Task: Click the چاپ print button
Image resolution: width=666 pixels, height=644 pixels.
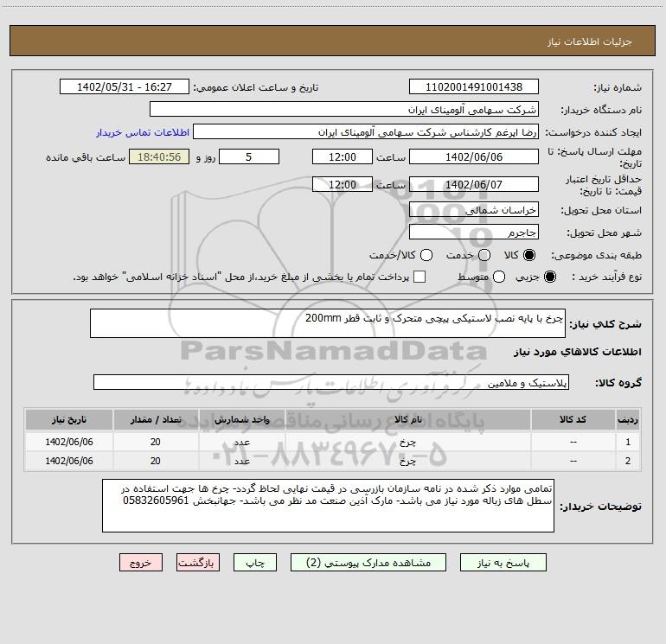Action: coord(255,563)
